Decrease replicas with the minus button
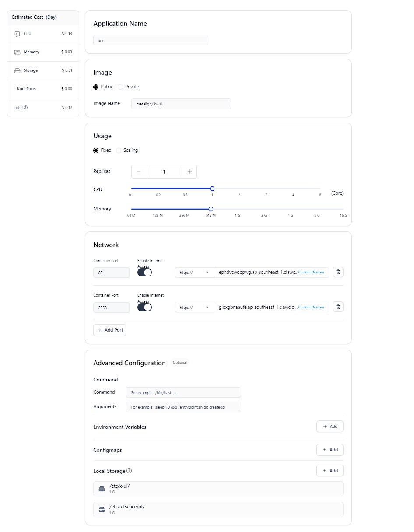414x532 pixels. tap(139, 171)
